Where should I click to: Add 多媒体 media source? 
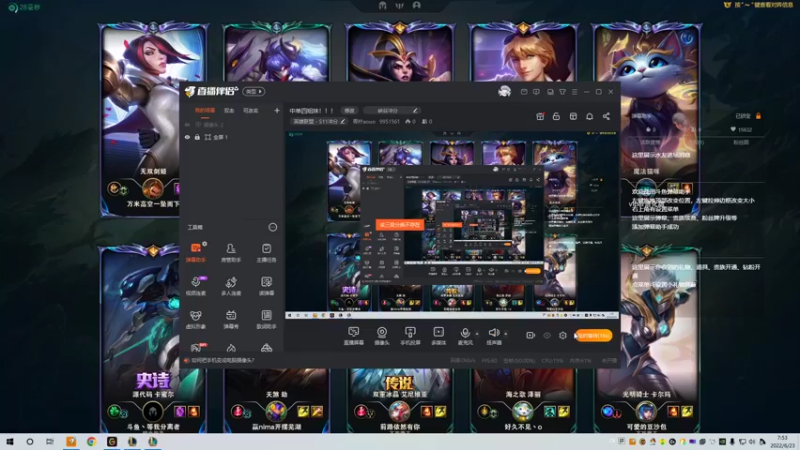pyautogui.click(x=438, y=336)
